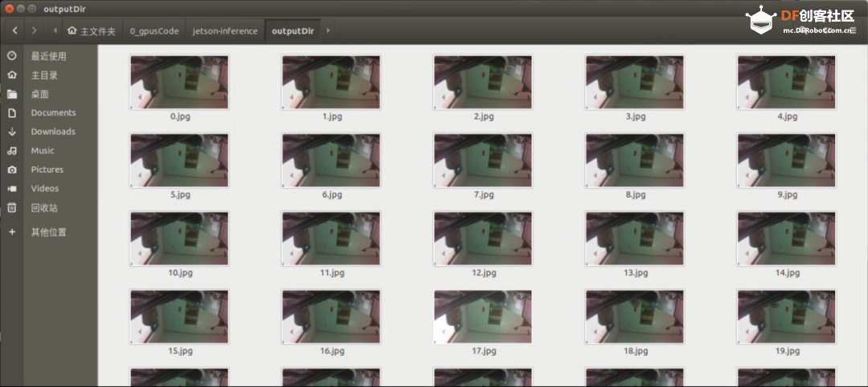868x387 pixels.
Task: Click the path bar scroll-right triangle after outputDir
Action: [328, 31]
